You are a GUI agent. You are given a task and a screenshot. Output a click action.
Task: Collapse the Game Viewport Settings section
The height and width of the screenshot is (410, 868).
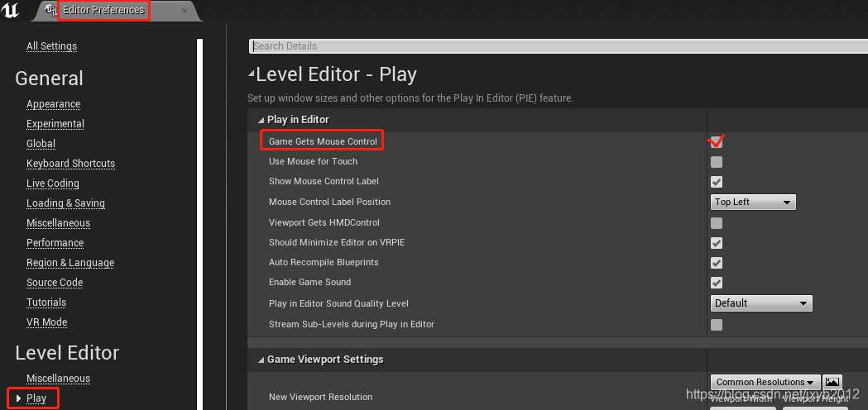coord(261,360)
